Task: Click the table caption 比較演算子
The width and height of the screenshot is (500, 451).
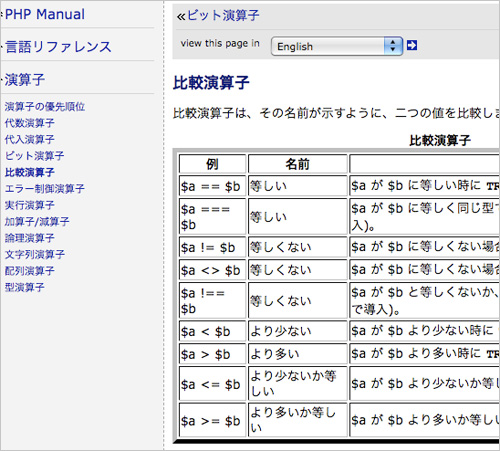Action: 440,140
